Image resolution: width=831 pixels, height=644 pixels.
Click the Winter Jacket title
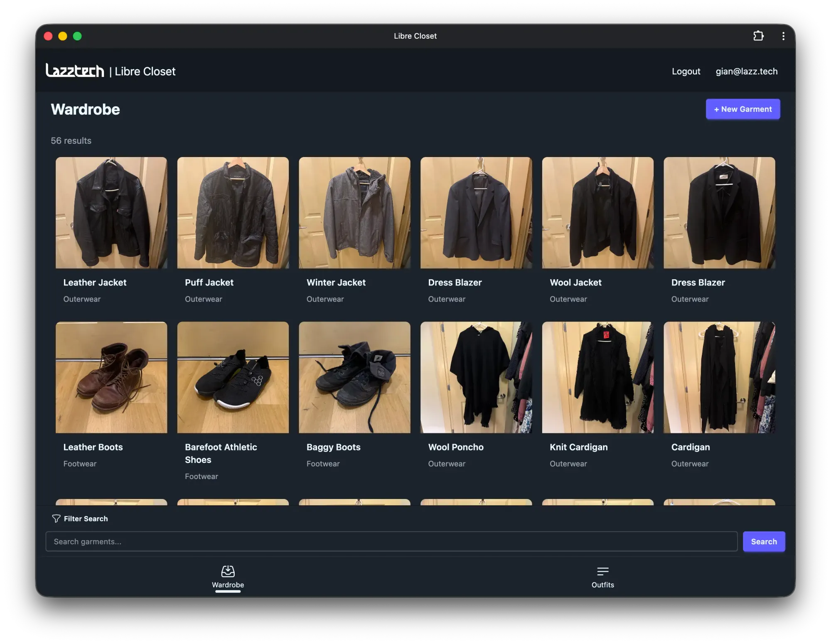pos(336,282)
